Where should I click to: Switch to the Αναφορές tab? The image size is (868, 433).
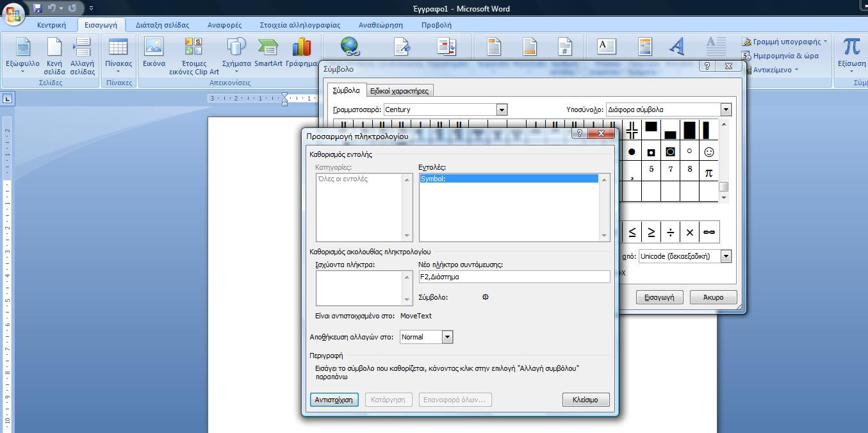(224, 25)
